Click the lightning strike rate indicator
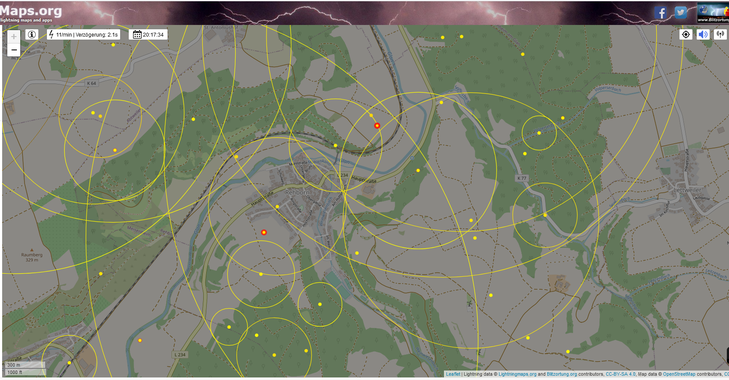 point(84,34)
